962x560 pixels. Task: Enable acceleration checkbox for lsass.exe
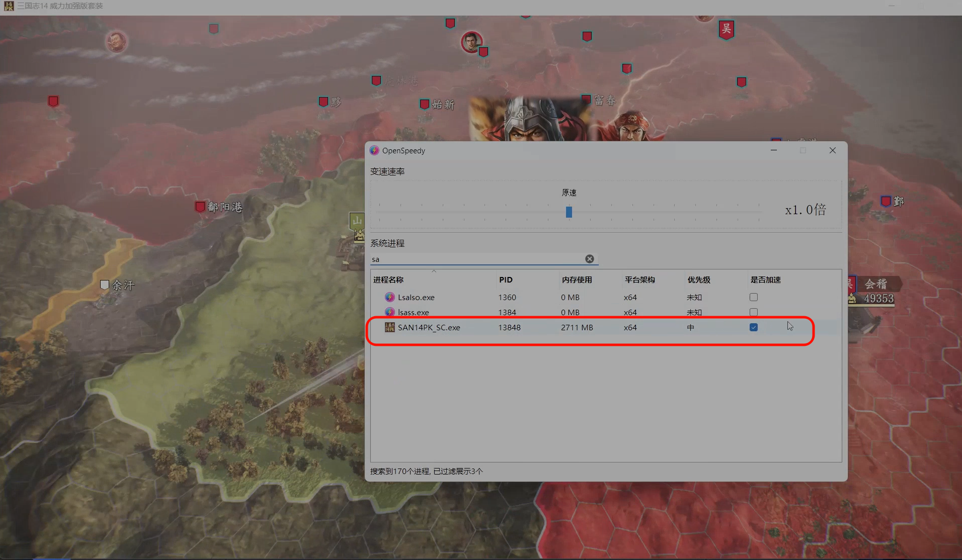pyautogui.click(x=753, y=312)
